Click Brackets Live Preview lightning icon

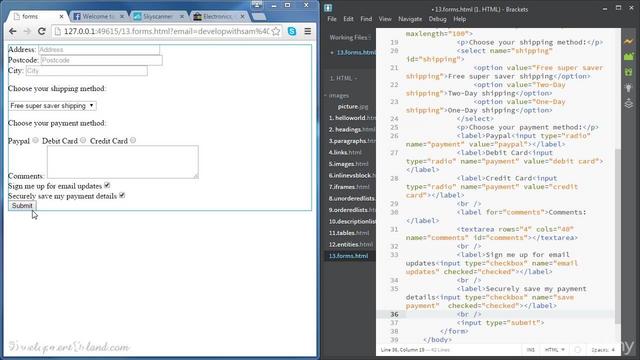(x=628, y=42)
